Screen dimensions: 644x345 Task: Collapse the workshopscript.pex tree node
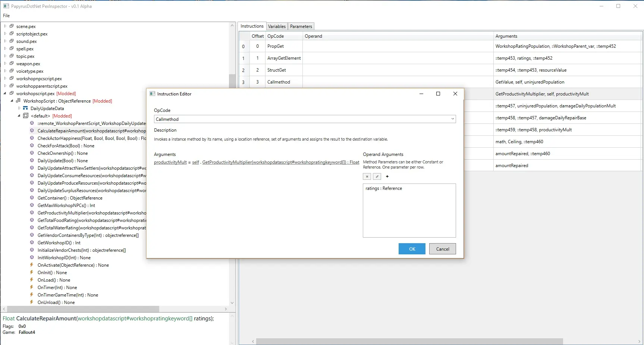click(4, 93)
